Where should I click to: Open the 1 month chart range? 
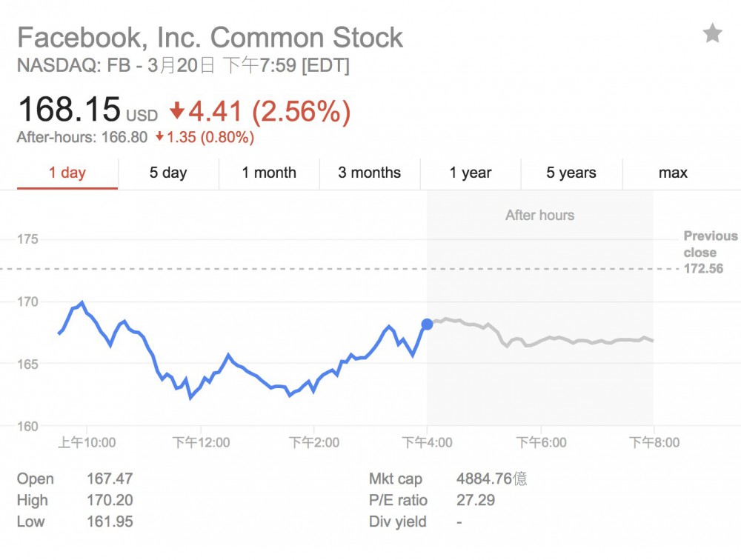tap(269, 173)
